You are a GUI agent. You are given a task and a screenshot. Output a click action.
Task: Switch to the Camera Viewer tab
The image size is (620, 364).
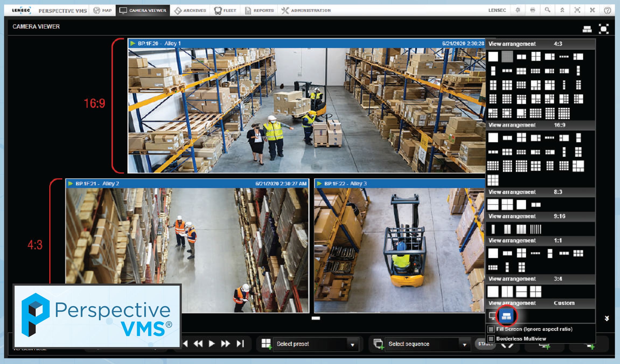pyautogui.click(x=143, y=10)
